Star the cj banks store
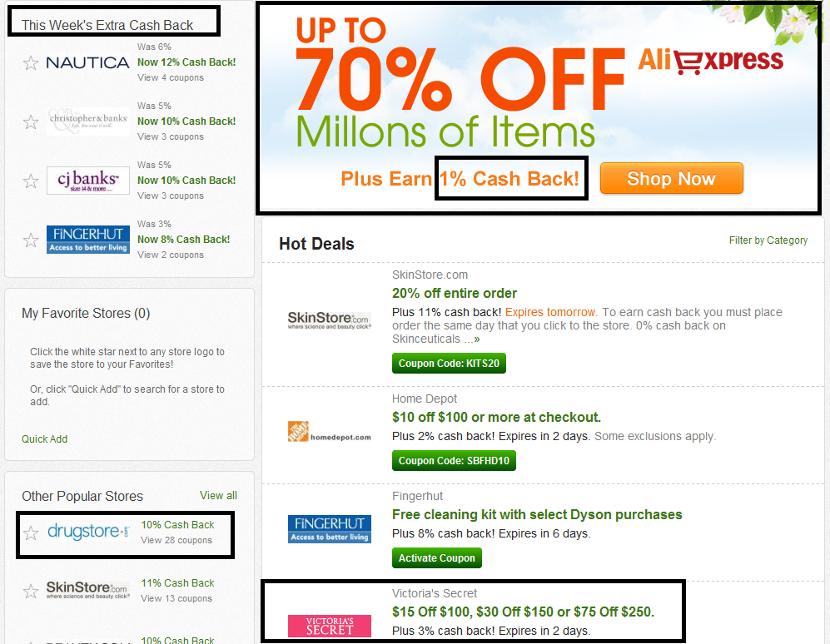 click(31, 181)
